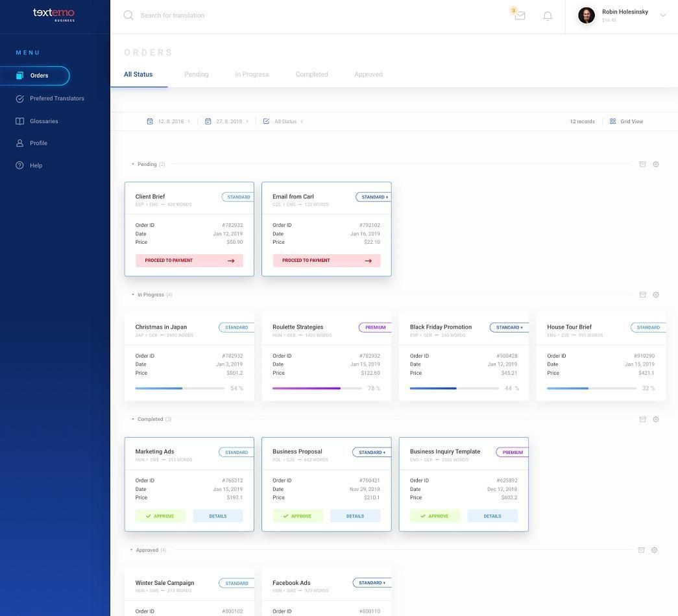678x616 pixels.
Task: Click archive icon in In Progress section
Action: point(642,295)
